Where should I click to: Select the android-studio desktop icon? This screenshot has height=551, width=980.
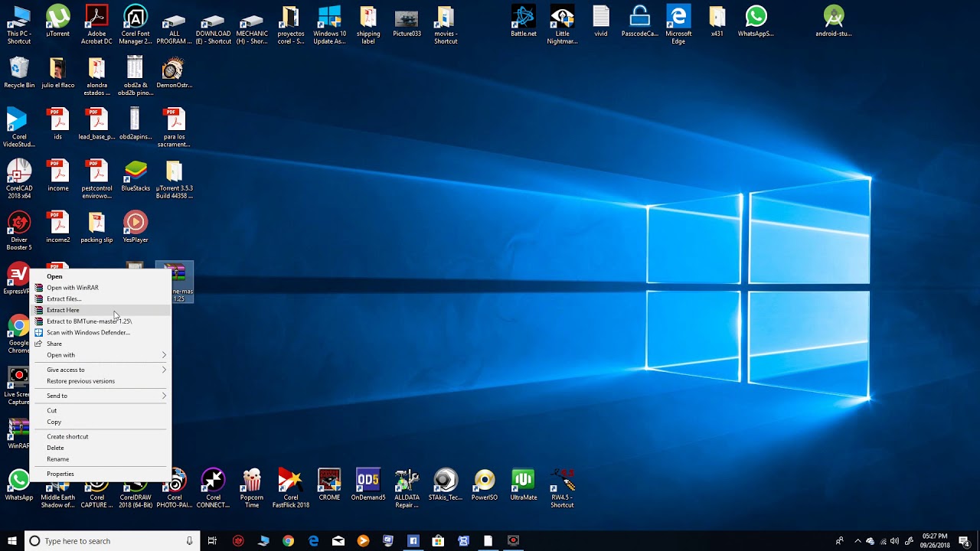(833, 22)
